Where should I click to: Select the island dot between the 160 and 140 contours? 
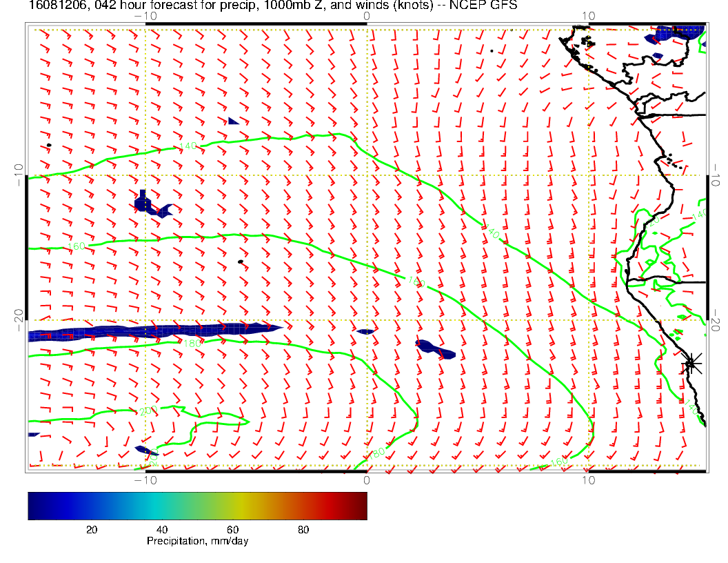pos(240,261)
